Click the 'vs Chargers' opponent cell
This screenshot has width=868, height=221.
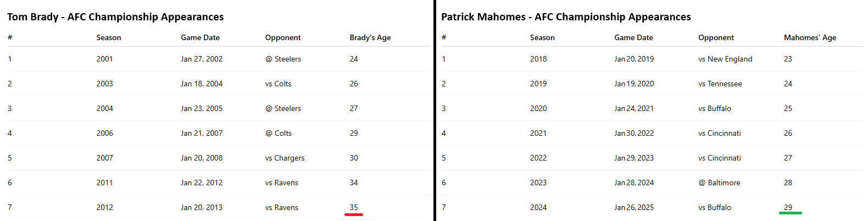[285, 158]
